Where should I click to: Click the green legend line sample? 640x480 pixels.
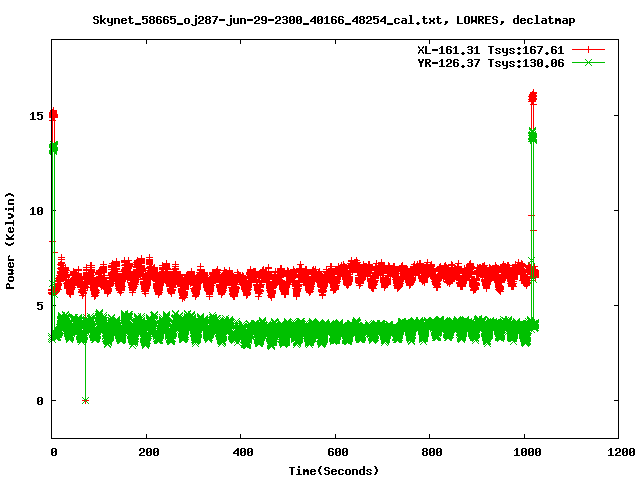[588, 63]
